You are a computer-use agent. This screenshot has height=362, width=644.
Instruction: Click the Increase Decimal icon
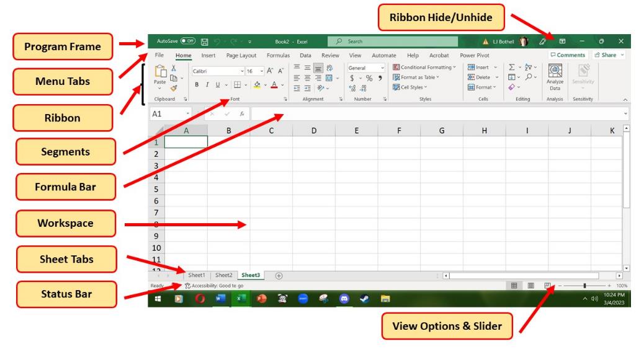click(351, 87)
